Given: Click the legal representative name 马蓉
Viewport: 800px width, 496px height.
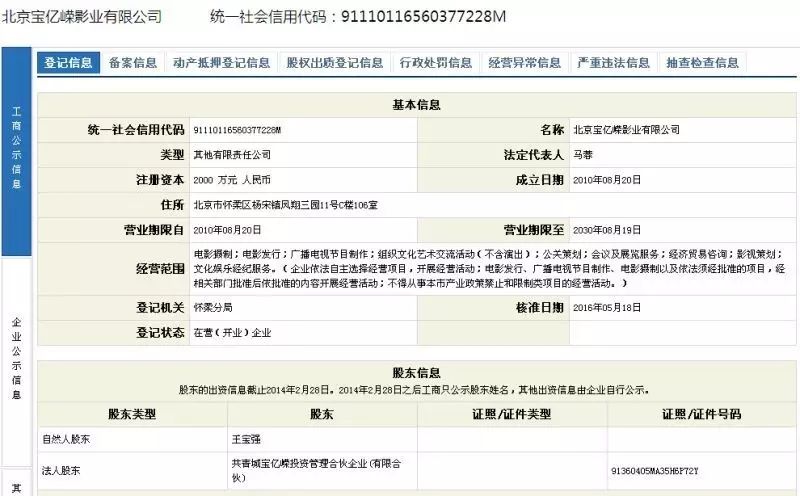Looking at the screenshot, I should click(583, 155).
